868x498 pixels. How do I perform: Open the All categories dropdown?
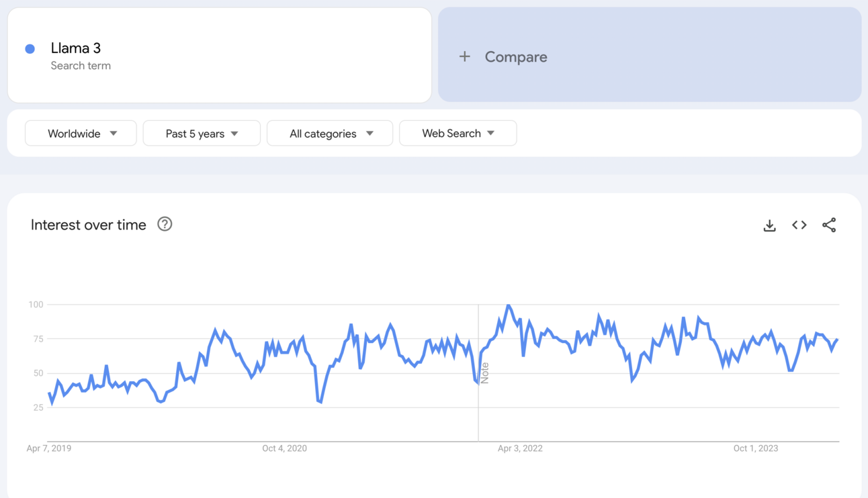coord(330,133)
